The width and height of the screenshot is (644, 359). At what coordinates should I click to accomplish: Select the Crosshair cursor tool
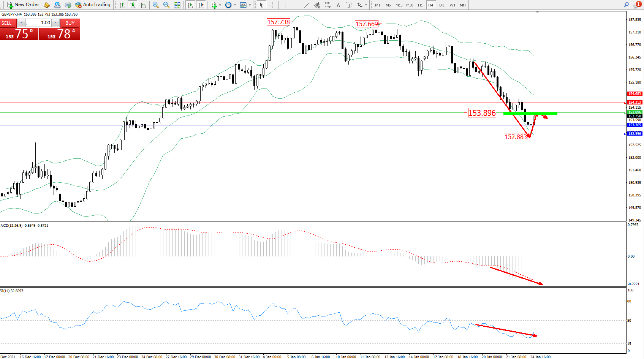[272, 5]
